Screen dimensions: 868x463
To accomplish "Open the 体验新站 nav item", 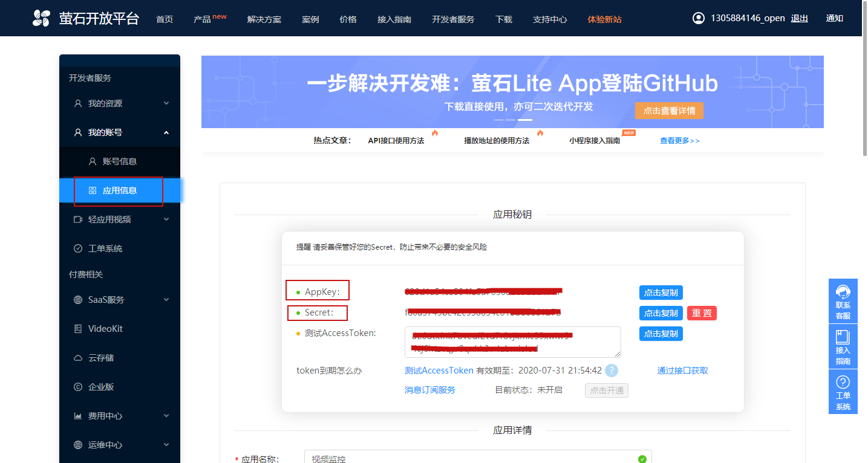I will tap(604, 19).
